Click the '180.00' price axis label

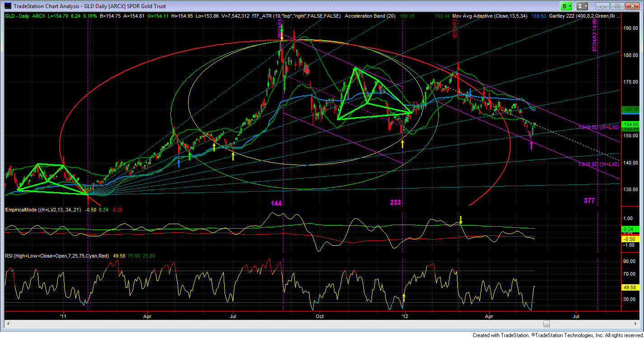[630, 55]
